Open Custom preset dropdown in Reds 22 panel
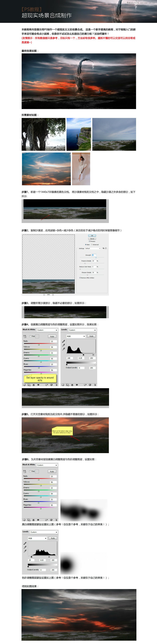Screen dimensions: 157x644 [x=47, y=330]
